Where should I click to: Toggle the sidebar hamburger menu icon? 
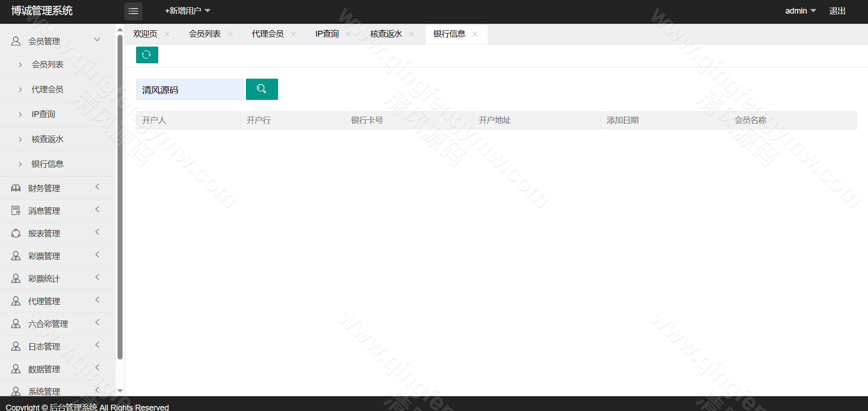(133, 11)
